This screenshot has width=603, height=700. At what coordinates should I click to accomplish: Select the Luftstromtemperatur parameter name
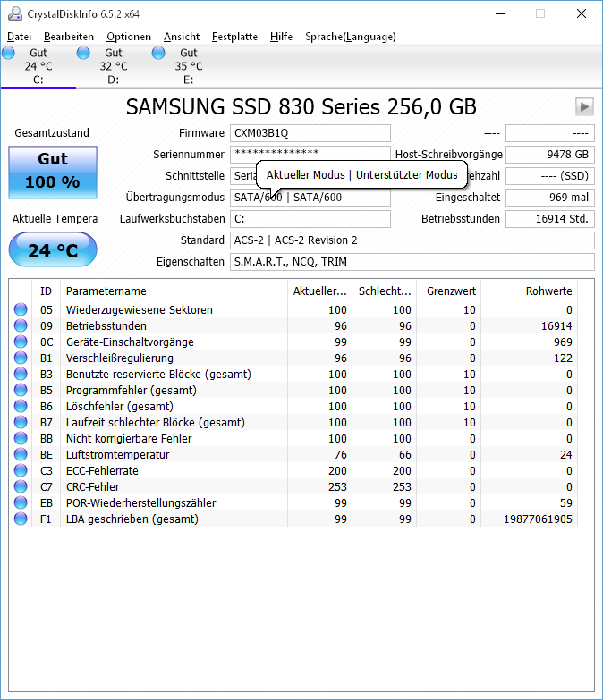pyautogui.click(x=118, y=454)
